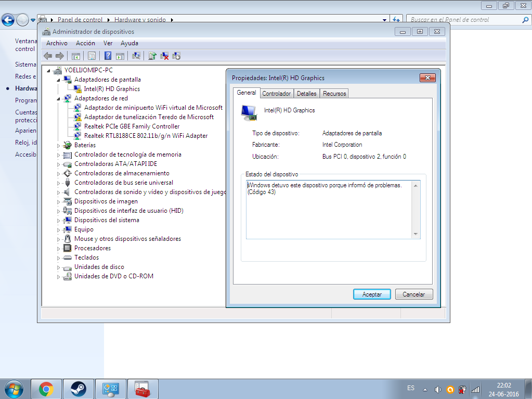Click the Unidades de DVD o CD-ROM icon

68,277
